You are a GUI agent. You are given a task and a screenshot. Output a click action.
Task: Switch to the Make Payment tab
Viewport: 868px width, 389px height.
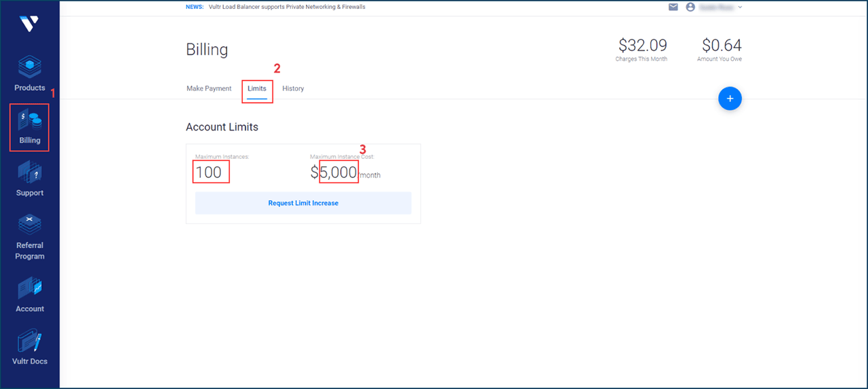[x=209, y=89]
